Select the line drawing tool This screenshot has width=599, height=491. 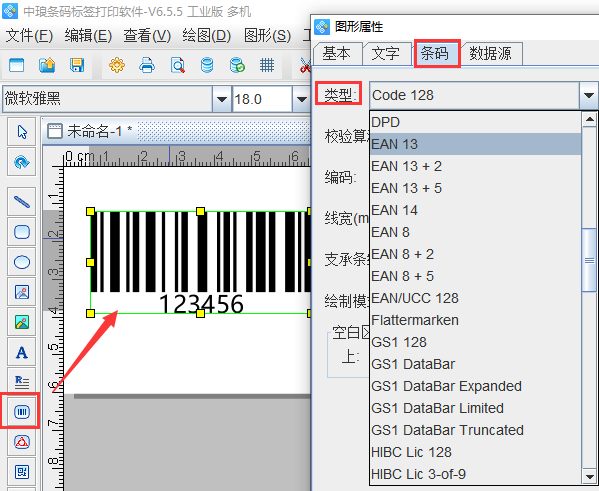click(x=22, y=201)
